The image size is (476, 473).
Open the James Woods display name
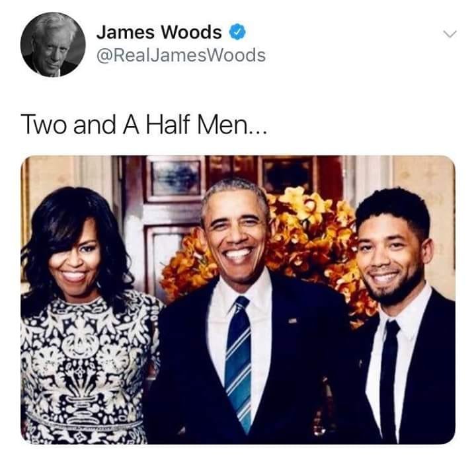[159, 32]
